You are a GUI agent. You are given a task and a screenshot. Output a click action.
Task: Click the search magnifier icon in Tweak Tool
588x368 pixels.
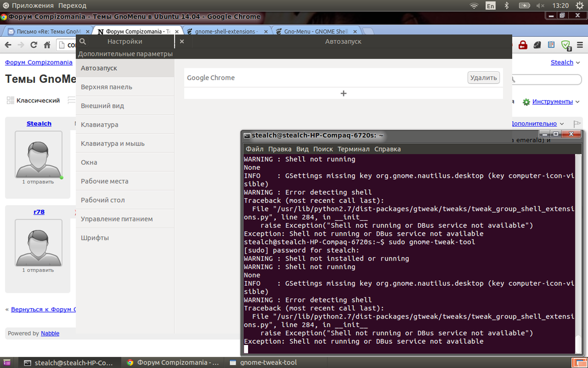(83, 41)
